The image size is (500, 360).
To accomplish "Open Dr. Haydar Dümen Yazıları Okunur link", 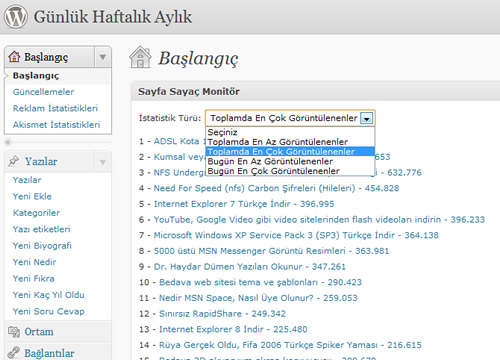I will click(x=249, y=267).
